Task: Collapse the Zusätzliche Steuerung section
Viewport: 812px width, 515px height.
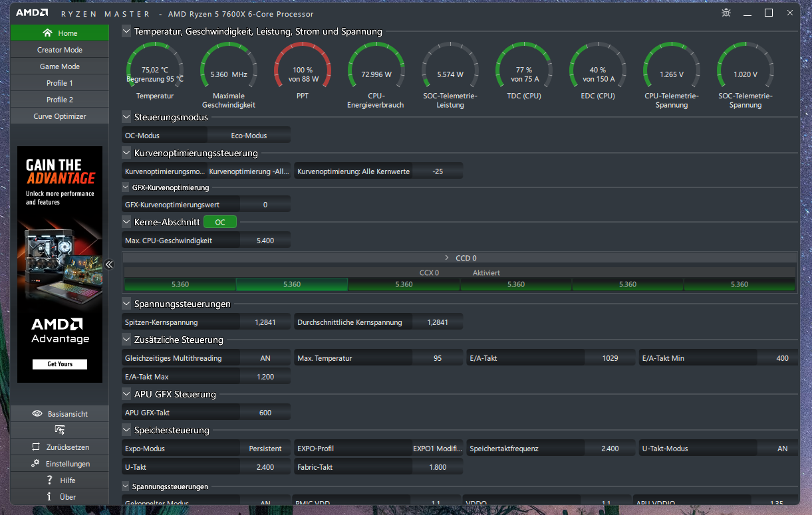Action: [127, 340]
